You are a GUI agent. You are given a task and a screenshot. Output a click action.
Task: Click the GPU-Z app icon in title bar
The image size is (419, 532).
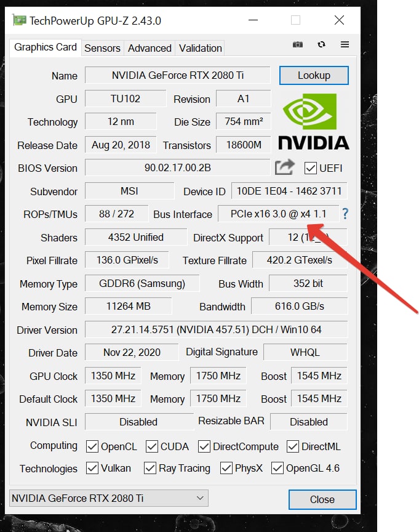pos(19,20)
